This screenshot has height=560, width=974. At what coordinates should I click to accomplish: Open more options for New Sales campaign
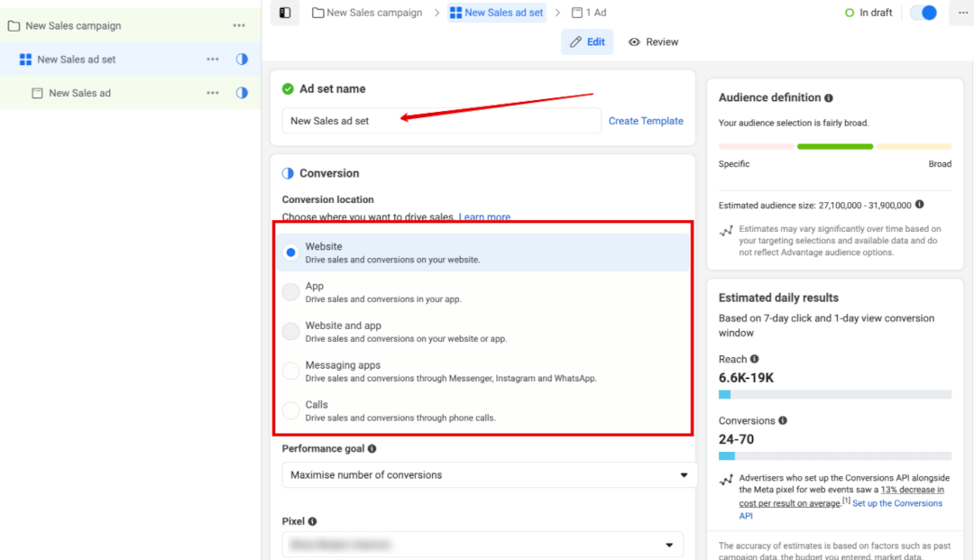click(239, 26)
